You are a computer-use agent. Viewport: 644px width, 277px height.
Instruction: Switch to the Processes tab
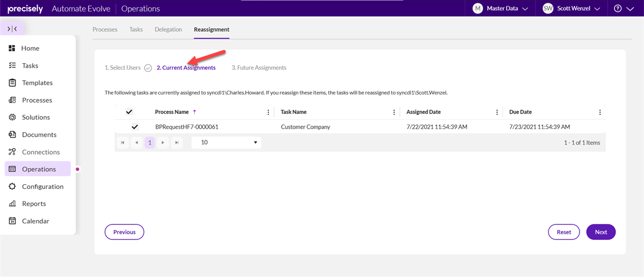(x=105, y=30)
